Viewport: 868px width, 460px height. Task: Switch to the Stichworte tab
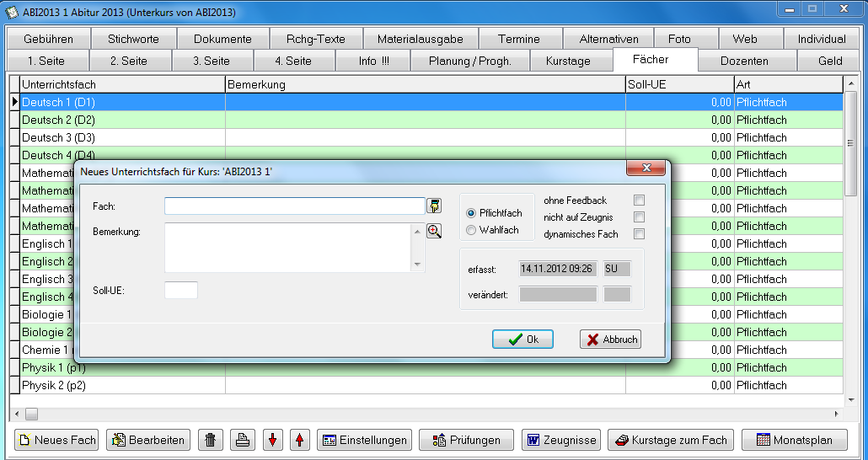tap(133, 39)
